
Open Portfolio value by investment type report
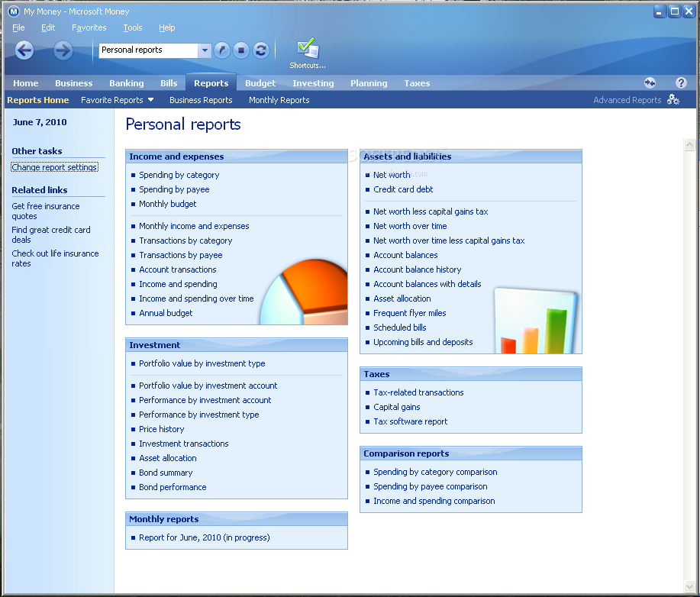202,363
